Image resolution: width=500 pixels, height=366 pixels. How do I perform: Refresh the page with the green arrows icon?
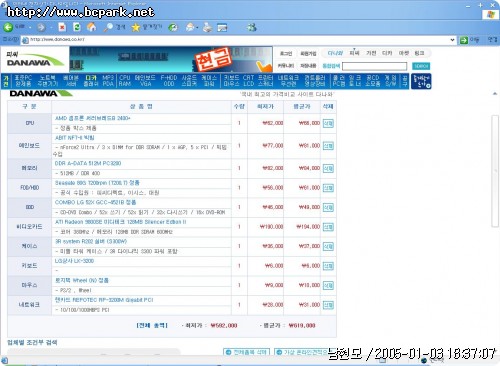pyautogui.click(x=77, y=27)
